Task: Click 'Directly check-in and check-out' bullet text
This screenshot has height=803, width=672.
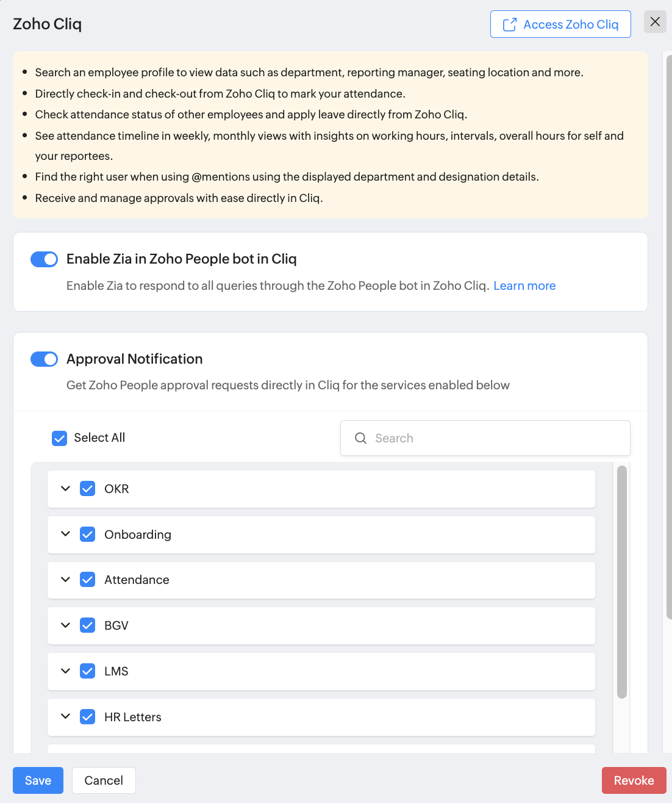Action: pyautogui.click(x=220, y=93)
